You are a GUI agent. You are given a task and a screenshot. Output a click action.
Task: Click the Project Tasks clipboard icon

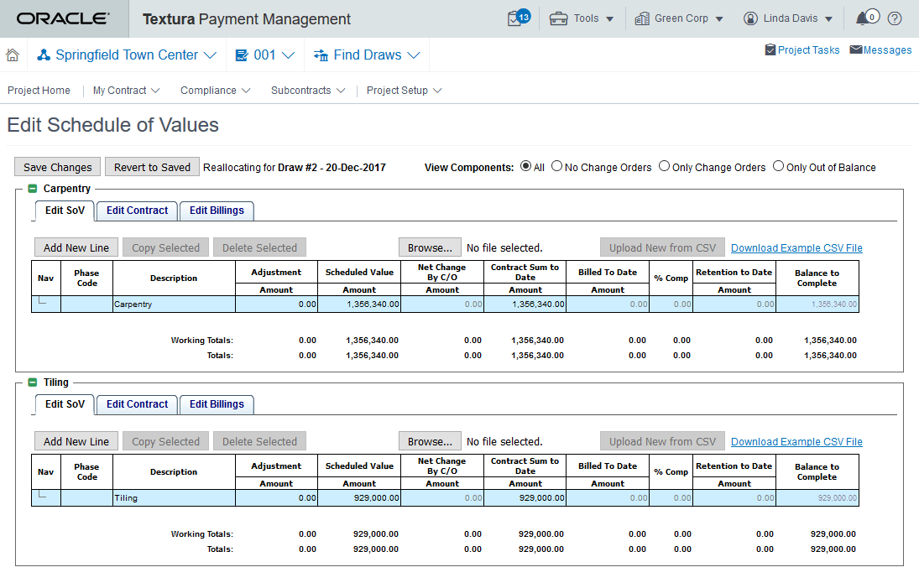point(770,49)
